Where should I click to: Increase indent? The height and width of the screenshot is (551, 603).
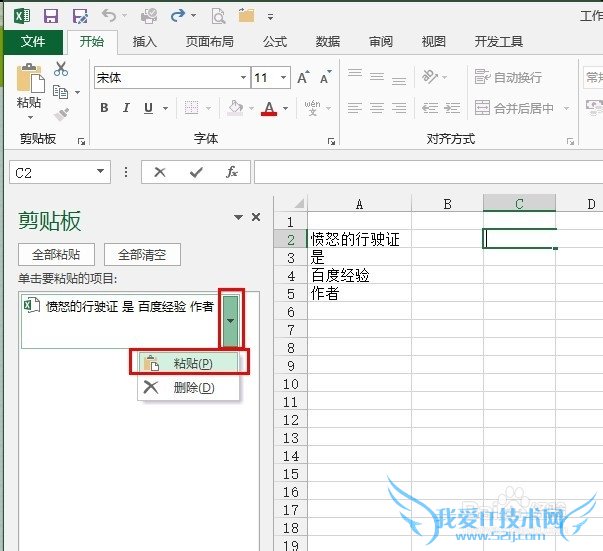coord(452,108)
